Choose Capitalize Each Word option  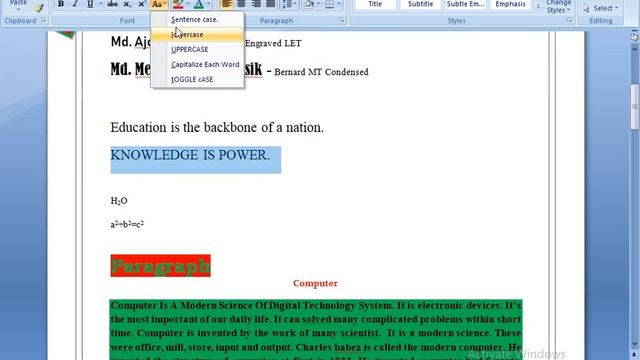197,64
